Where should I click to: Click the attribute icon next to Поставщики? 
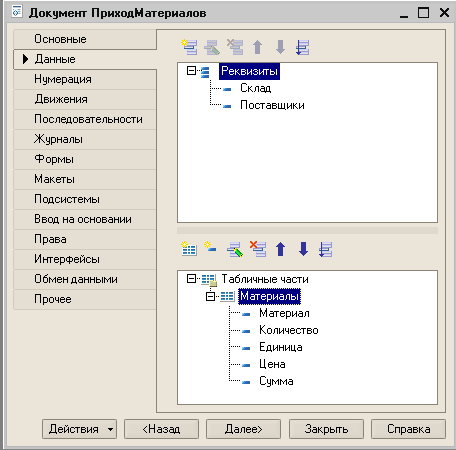coord(227,106)
